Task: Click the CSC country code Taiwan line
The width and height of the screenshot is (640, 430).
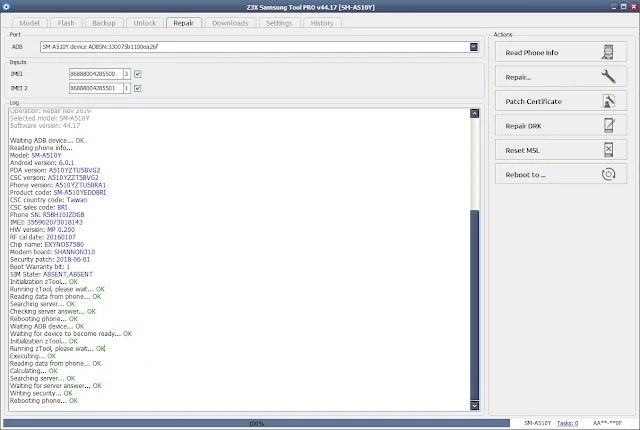Action: click(48, 200)
